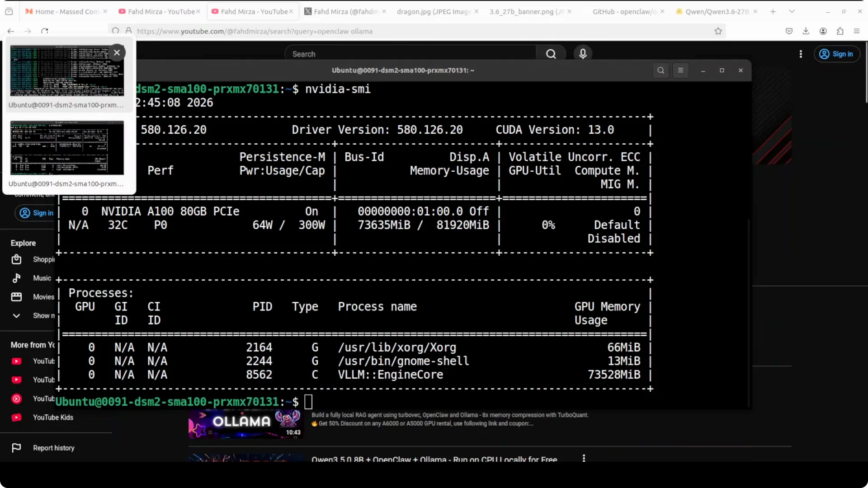The height and width of the screenshot is (488, 868).
Task: Open Firefox application hamburger menu
Action: 857,31
